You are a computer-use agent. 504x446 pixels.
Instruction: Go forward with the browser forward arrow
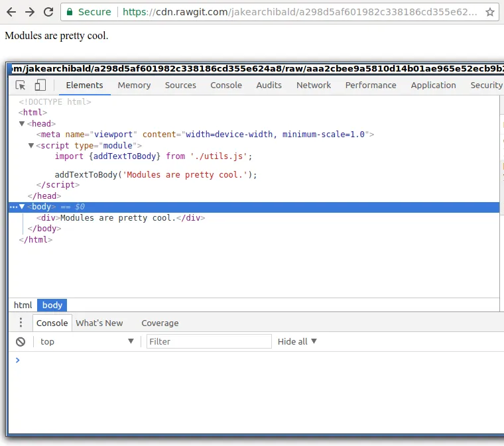(30, 12)
